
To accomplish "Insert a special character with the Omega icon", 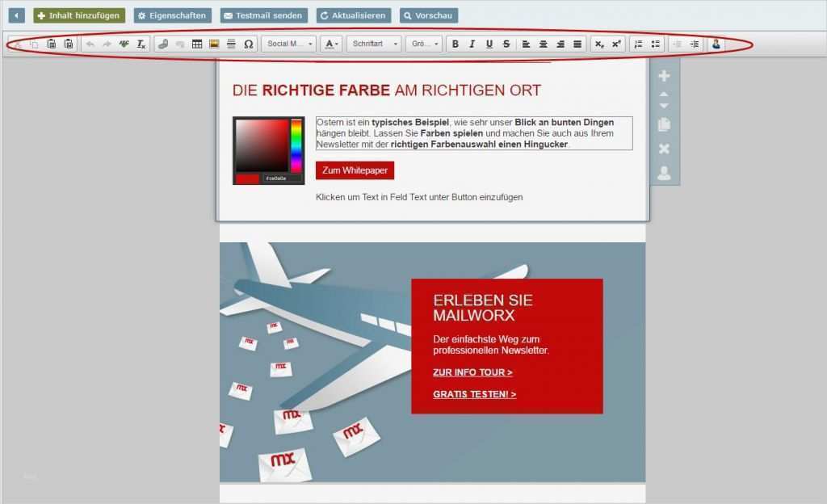I will pyautogui.click(x=248, y=44).
